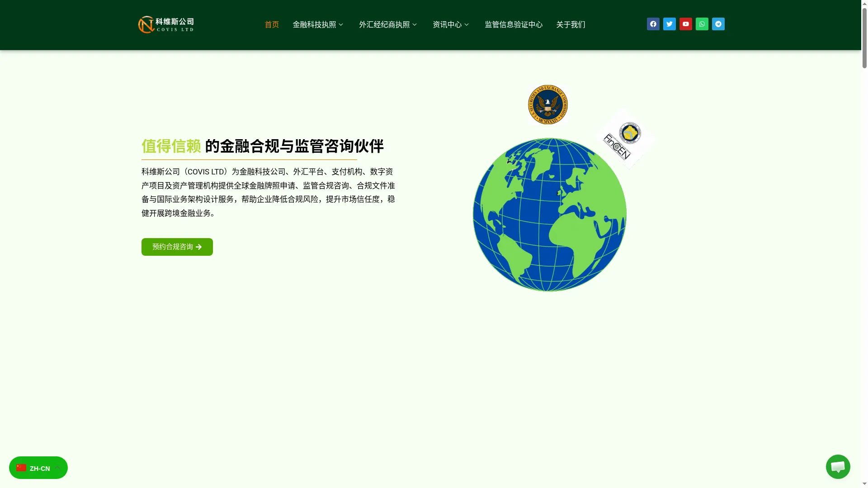Click the China flag icon

[21, 468]
